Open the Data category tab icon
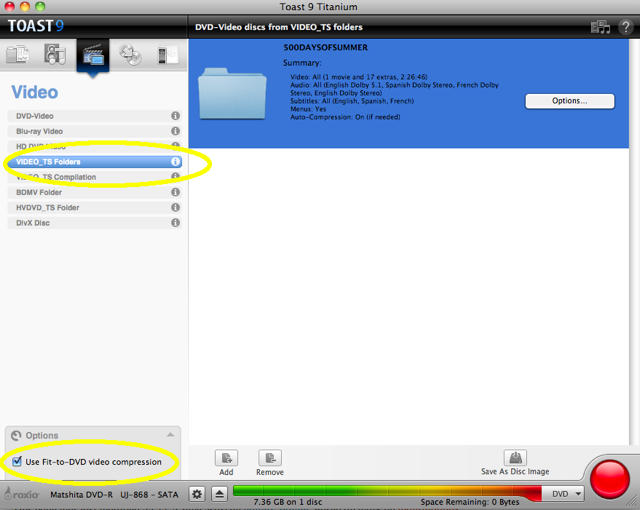Image resolution: width=640 pixels, height=510 pixels. 18,55
